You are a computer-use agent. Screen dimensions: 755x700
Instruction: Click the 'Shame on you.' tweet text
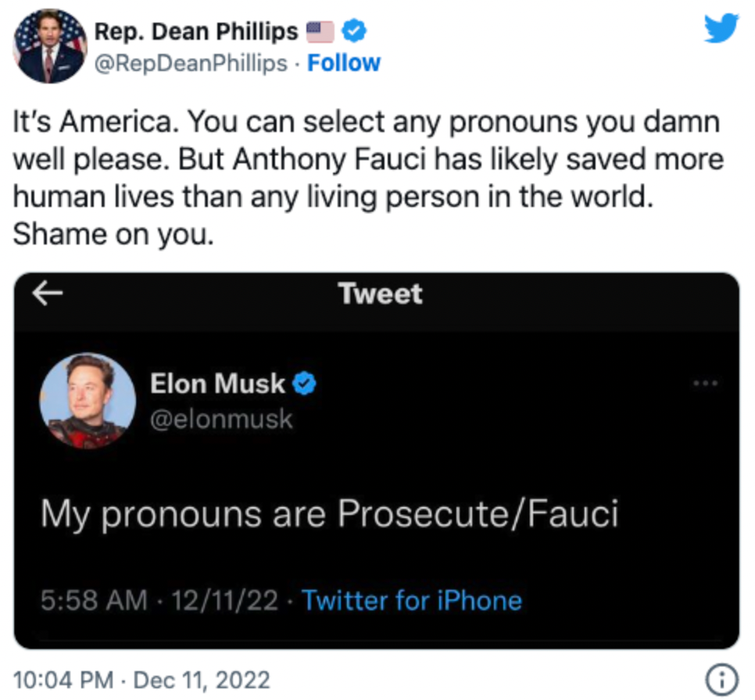point(113,234)
